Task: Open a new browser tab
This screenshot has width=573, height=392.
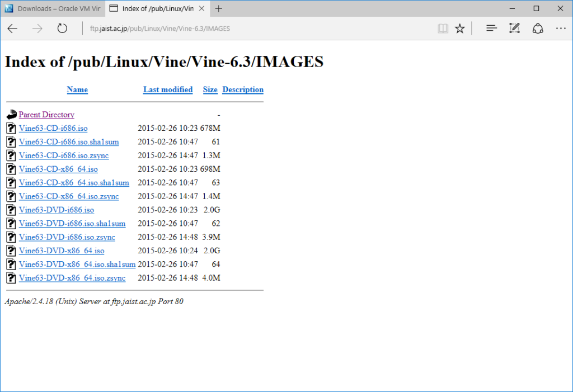Action: pos(218,8)
